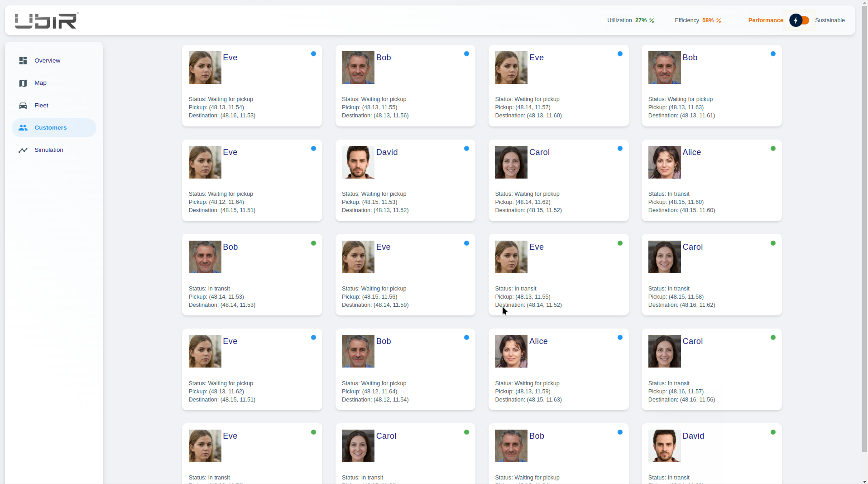Click Alice's photo on the in-transit card

(665, 162)
